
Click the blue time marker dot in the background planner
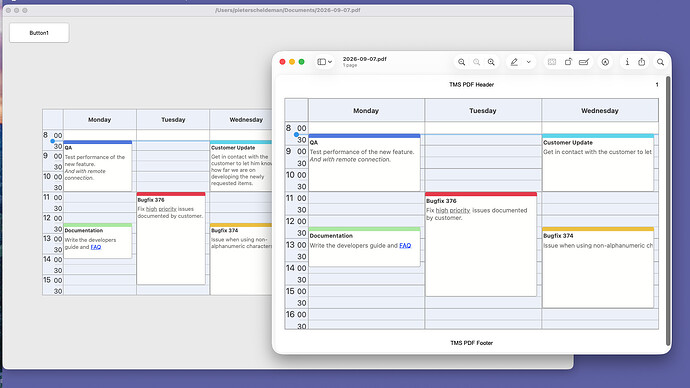click(52, 141)
